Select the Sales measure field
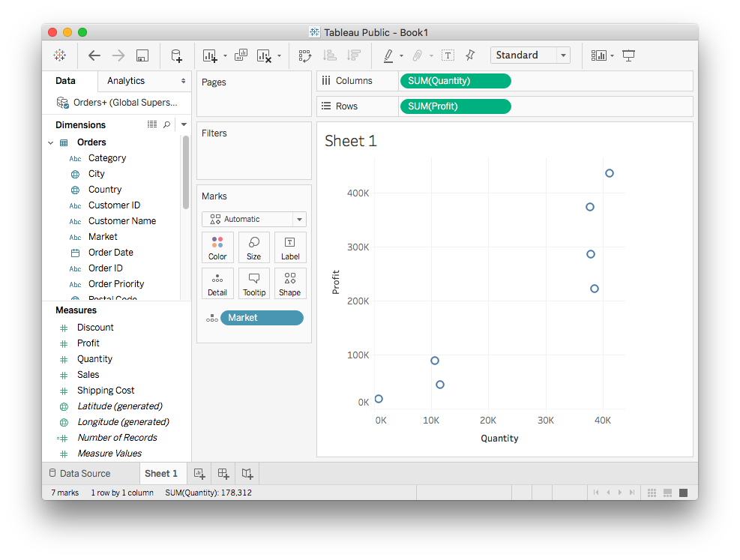Image resolution: width=740 pixels, height=560 pixels. tap(88, 375)
